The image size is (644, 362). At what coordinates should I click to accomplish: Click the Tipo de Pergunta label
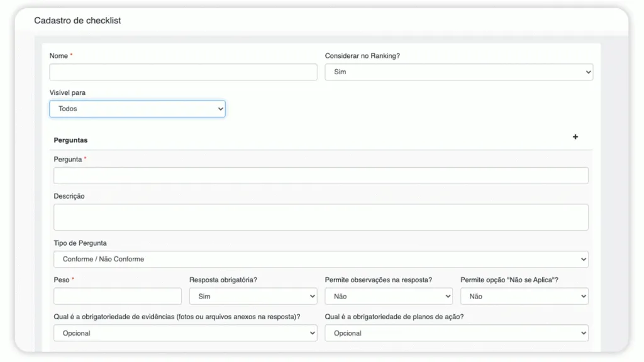pos(80,243)
